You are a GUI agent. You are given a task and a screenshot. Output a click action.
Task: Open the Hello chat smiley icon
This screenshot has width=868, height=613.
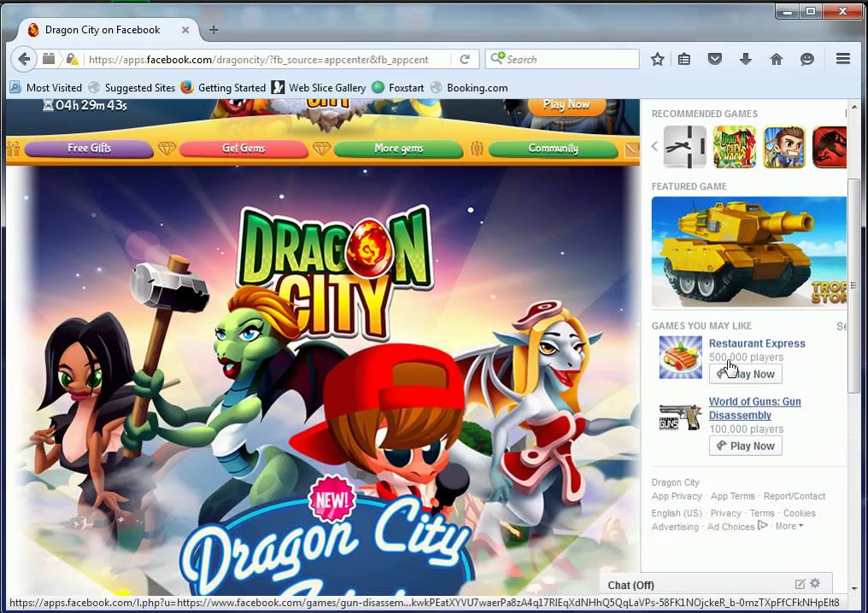point(807,59)
